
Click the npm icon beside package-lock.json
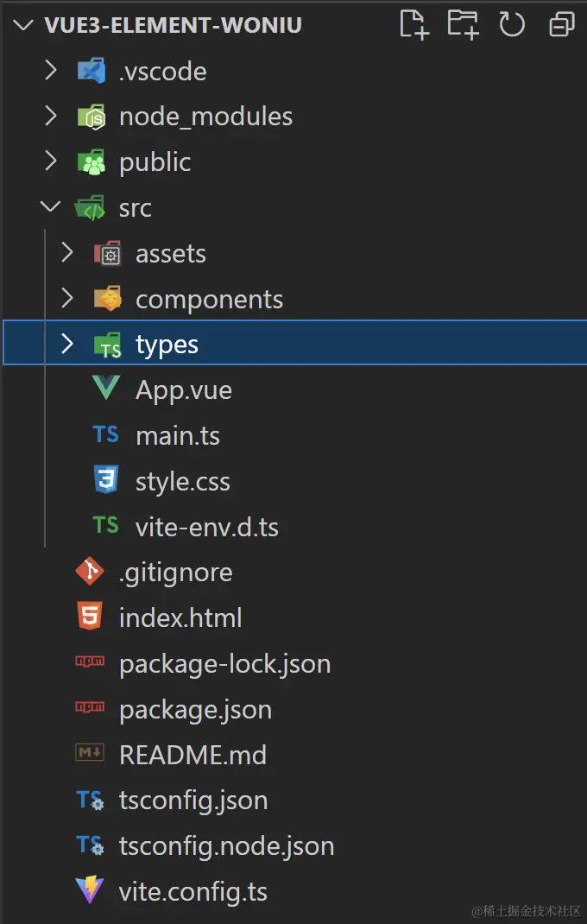pyautogui.click(x=90, y=661)
